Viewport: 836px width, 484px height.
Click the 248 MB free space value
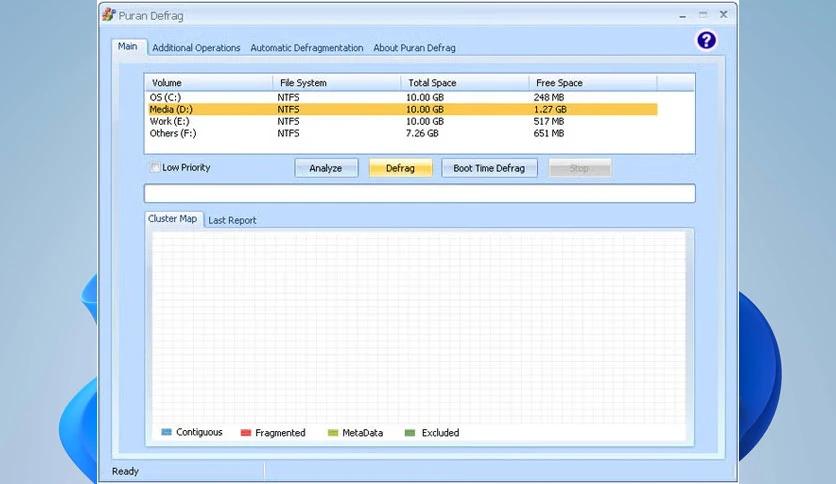click(x=549, y=98)
